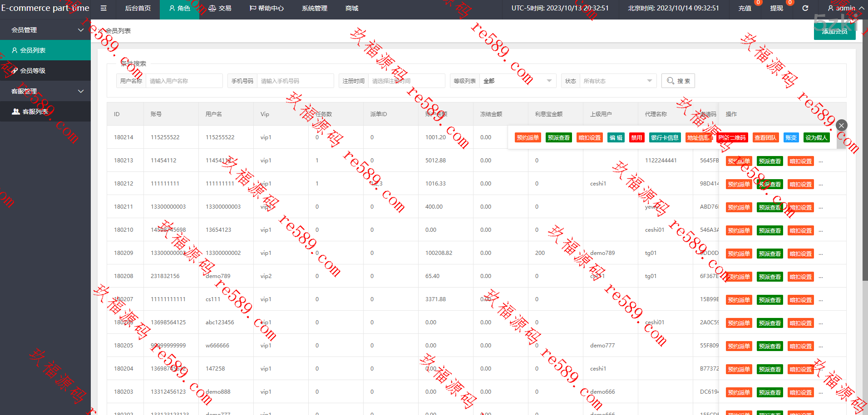Open 帮助中心 flag menu
Viewport: 868px width, 415px height.
267,8
